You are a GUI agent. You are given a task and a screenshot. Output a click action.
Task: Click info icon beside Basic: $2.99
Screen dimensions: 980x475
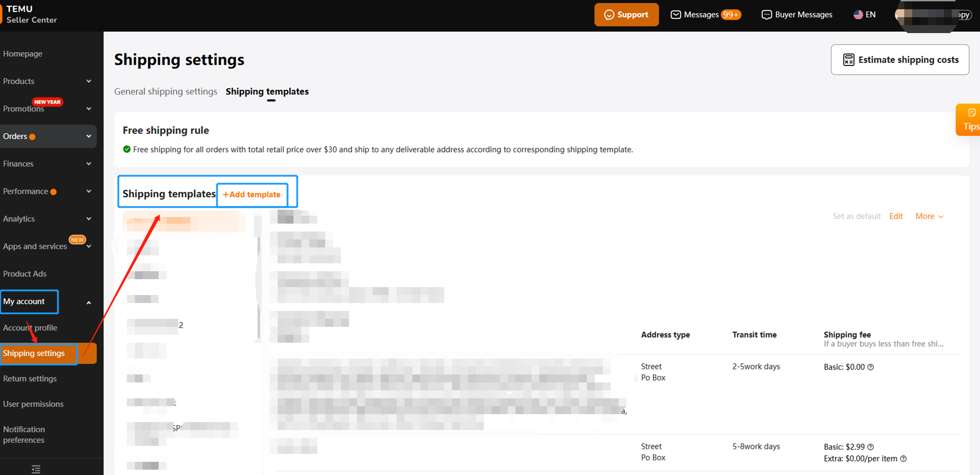(871, 447)
